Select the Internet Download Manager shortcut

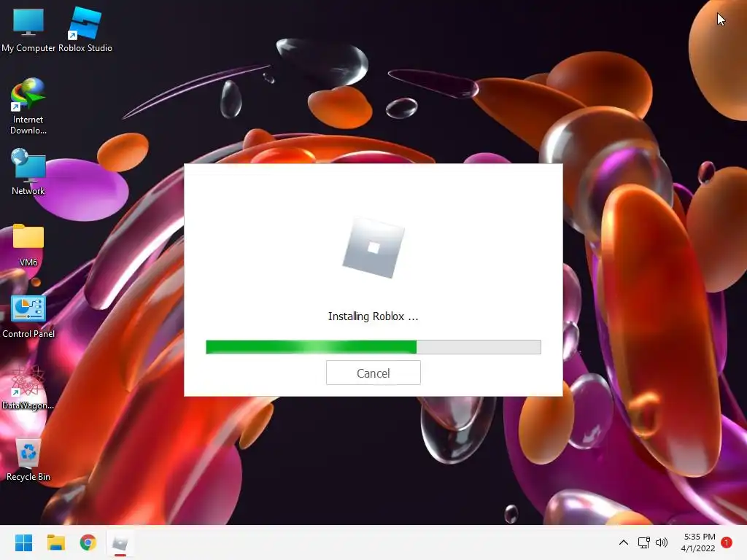28,106
